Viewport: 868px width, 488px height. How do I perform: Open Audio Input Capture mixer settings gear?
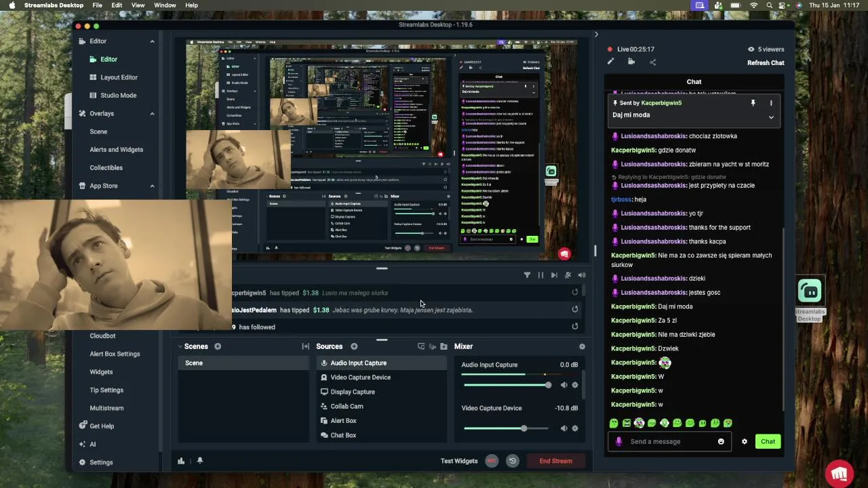(575, 385)
